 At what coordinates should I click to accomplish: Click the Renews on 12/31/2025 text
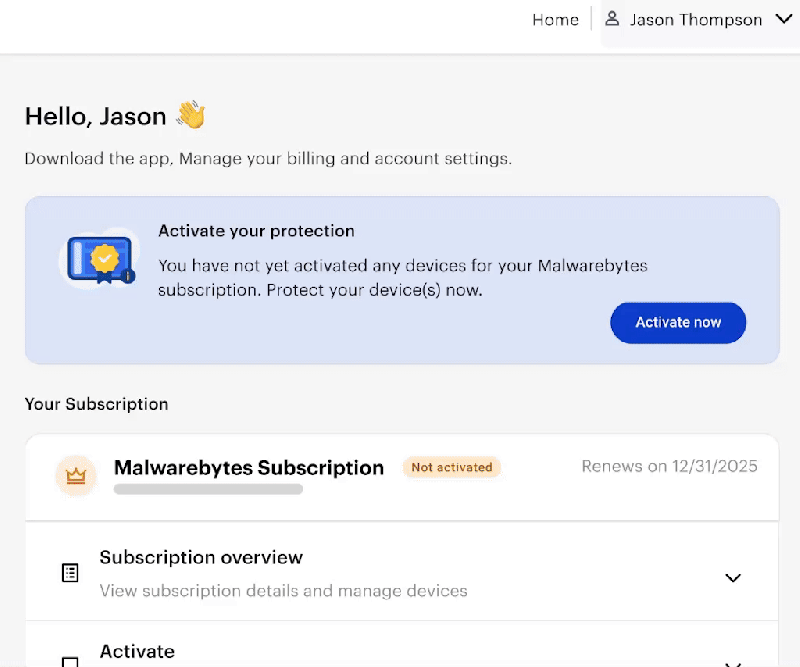pyautogui.click(x=669, y=466)
